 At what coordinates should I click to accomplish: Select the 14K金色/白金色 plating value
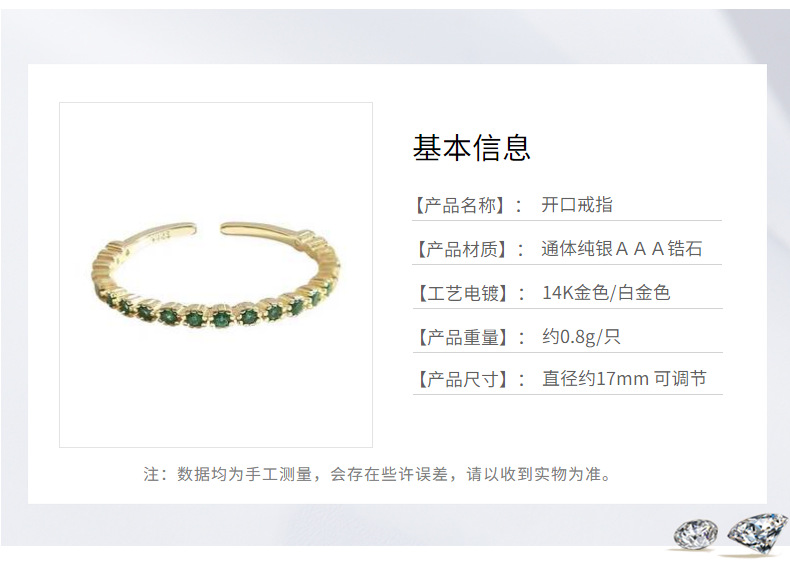606,293
